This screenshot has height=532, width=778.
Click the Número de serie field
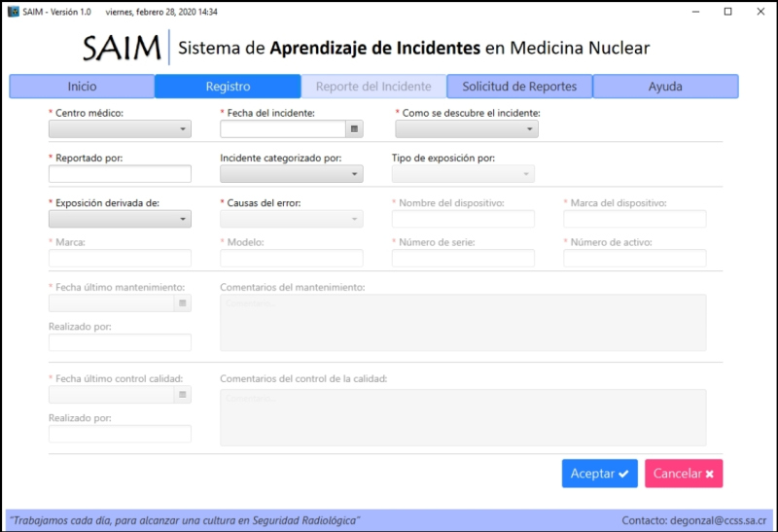(x=463, y=258)
